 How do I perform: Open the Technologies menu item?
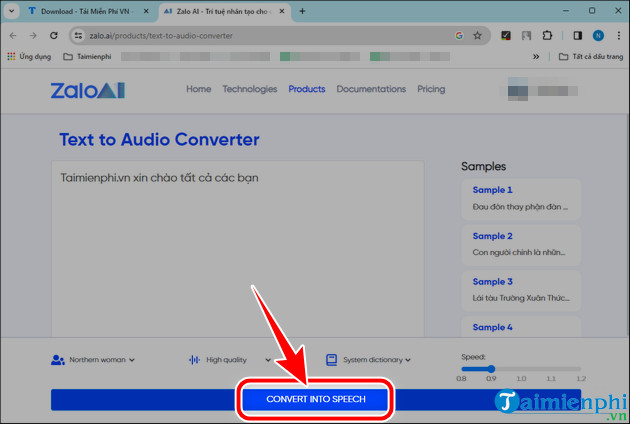pyautogui.click(x=249, y=89)
